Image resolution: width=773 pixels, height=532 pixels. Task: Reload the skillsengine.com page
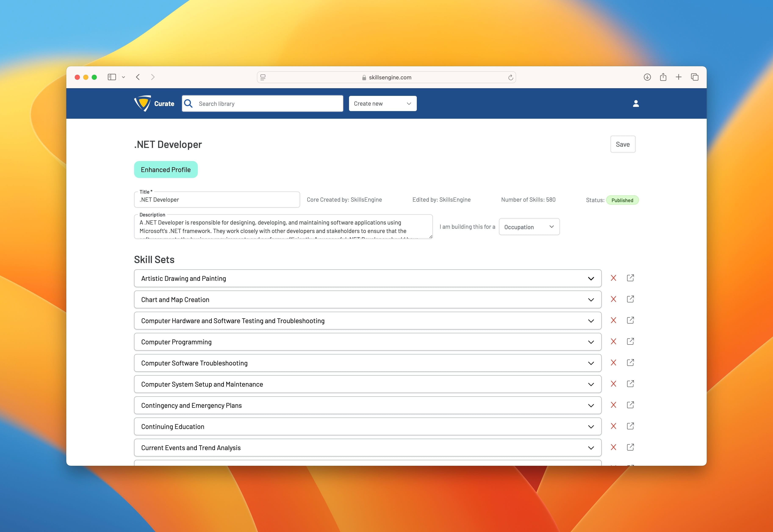[x=510, y=78]
